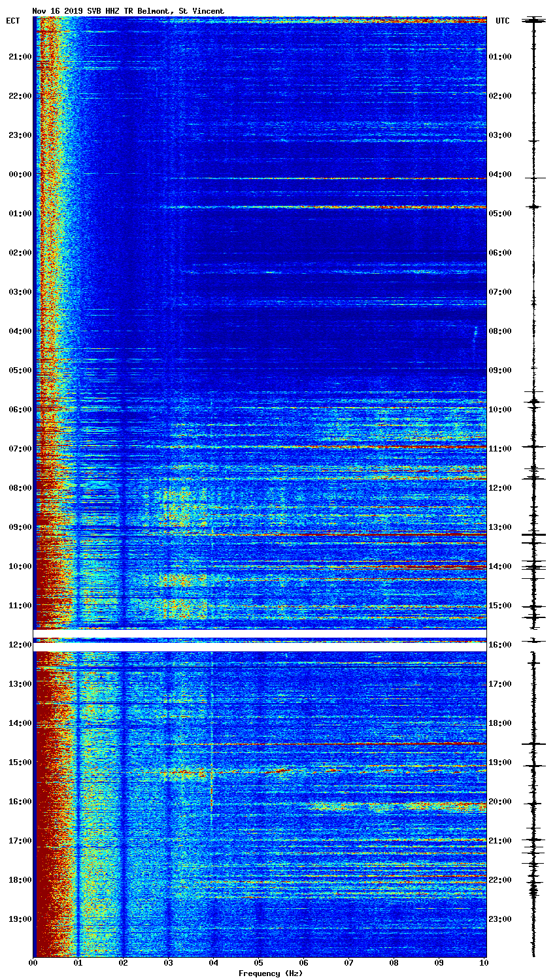Select the 'UTC' axis header label
Screen dimensions: 557x980
coord(502,21)
